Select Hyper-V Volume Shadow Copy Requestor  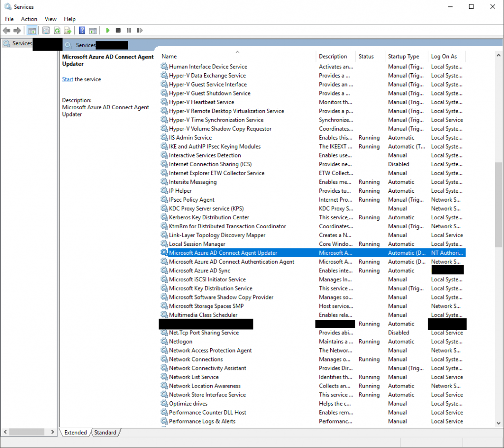[x=313, y=129]
